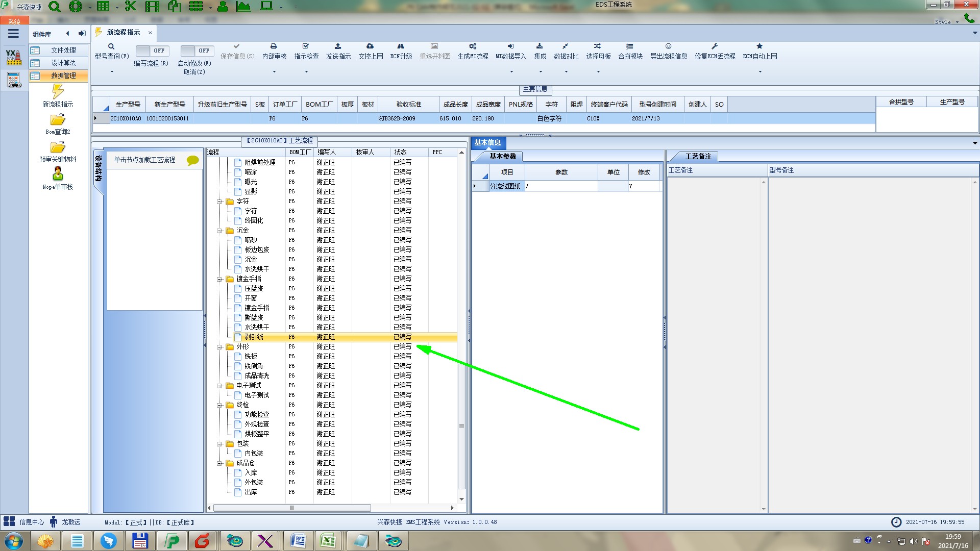The width and height of the screenshot is (980, 551).
Task: Open the hamburger menu icon
Action: [x=13, y=34]
